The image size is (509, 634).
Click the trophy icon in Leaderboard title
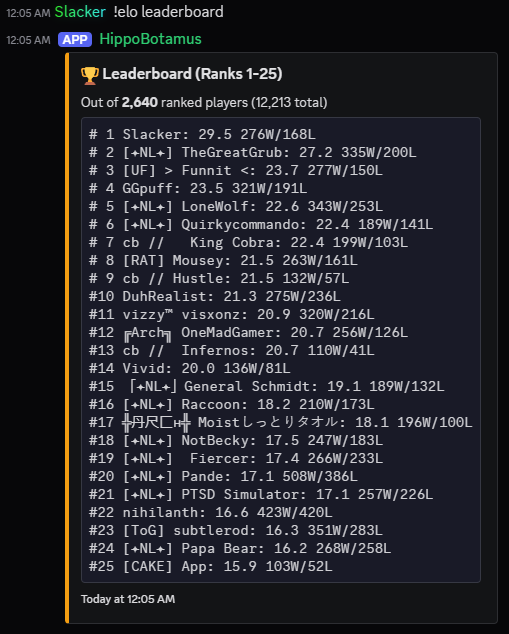click(x=90, y=75)
